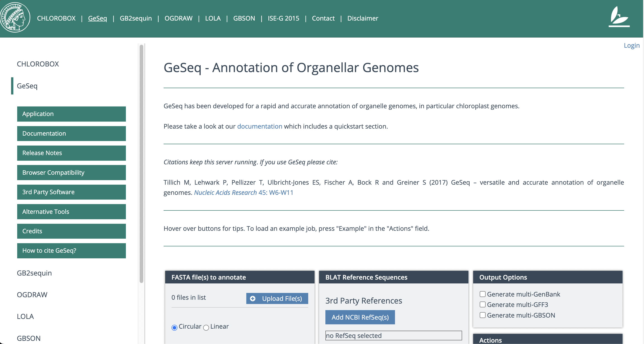Expand the LOLA section in sidebar
Image resolution: width=644 pixels, height=344 pixels.
[25, 316]
